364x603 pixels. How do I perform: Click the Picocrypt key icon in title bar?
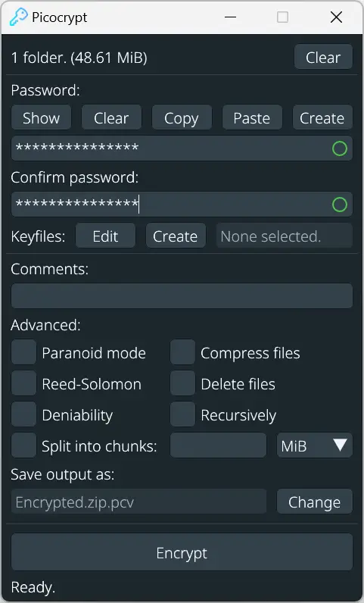coord(18,17)
